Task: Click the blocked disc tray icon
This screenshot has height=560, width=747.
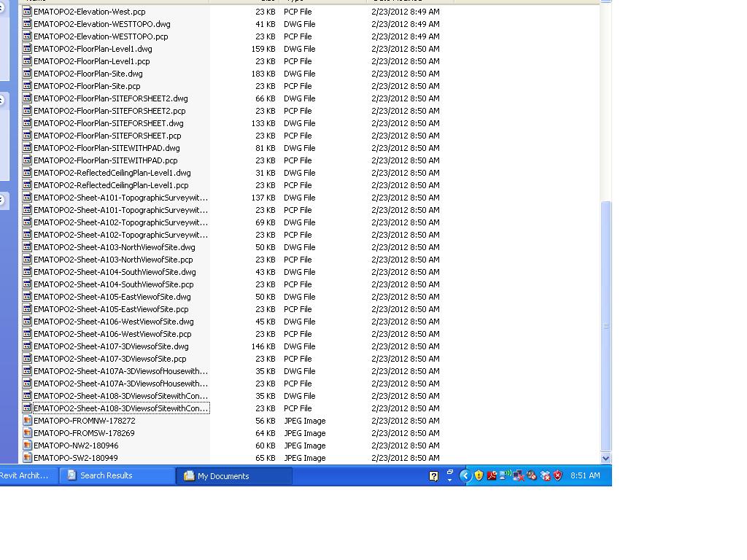Action: click(532, 475)
